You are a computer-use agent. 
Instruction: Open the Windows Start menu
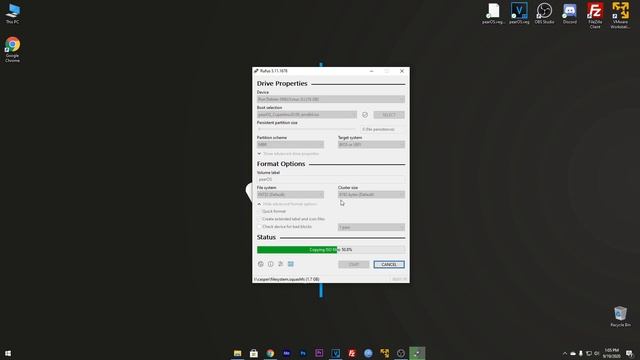pos(8,353)
